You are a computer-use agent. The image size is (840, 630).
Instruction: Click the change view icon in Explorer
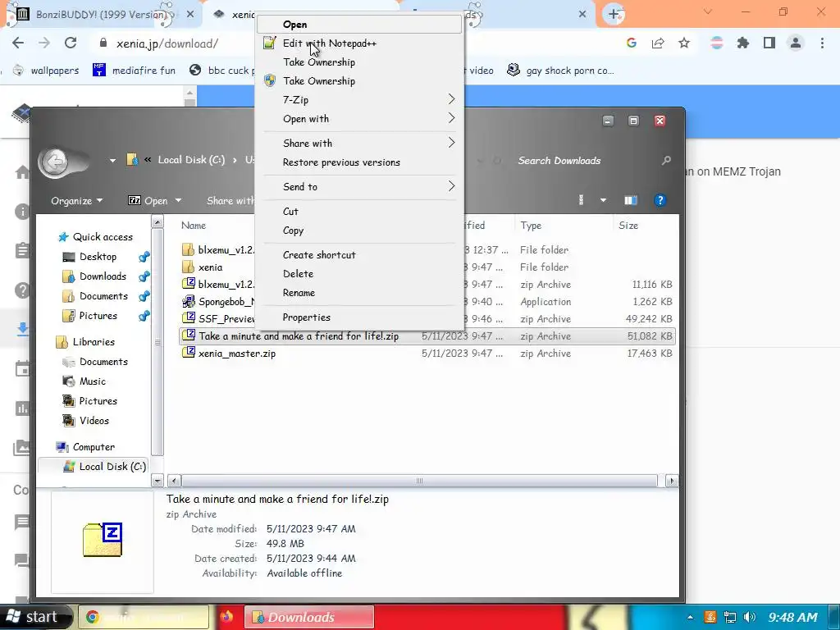582,200
